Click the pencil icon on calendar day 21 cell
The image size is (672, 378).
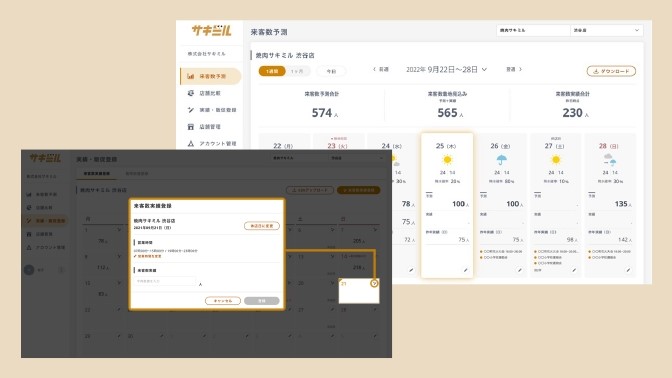click(x=374, y=283)
